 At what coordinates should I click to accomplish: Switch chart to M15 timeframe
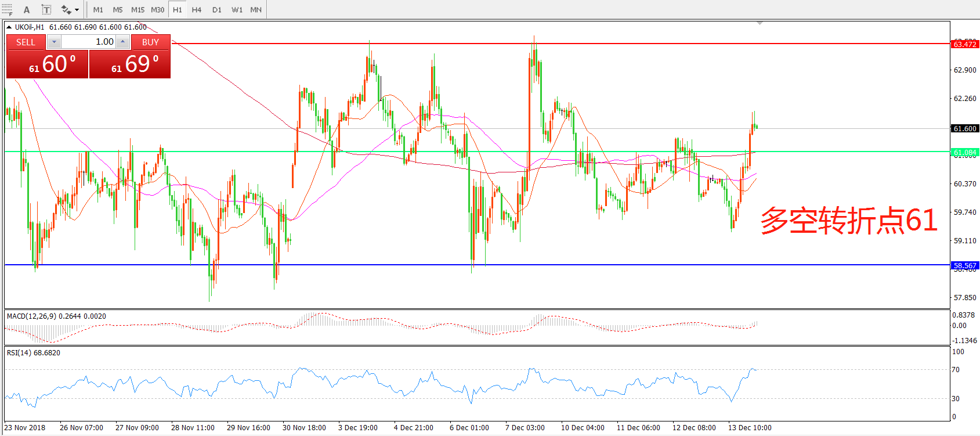(x=138, y=10)
